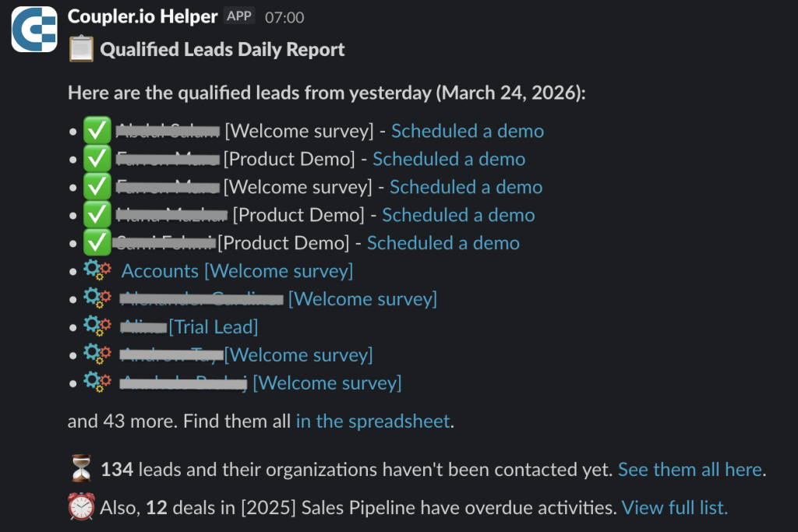This screenshot has height=532, width=798.
Task: Open the Coupler.io Helper sender name
Action: point(143,16)
